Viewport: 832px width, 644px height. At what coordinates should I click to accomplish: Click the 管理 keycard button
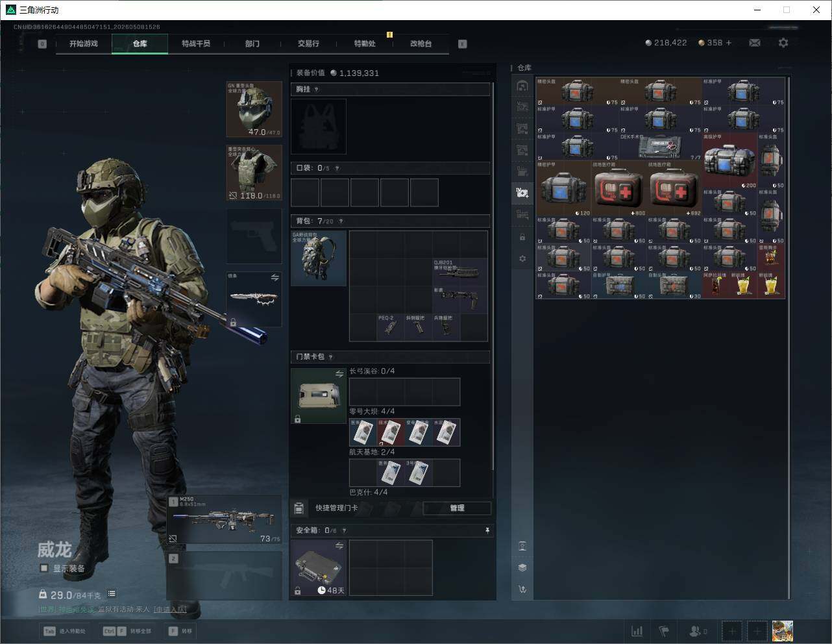pos(457,508)
